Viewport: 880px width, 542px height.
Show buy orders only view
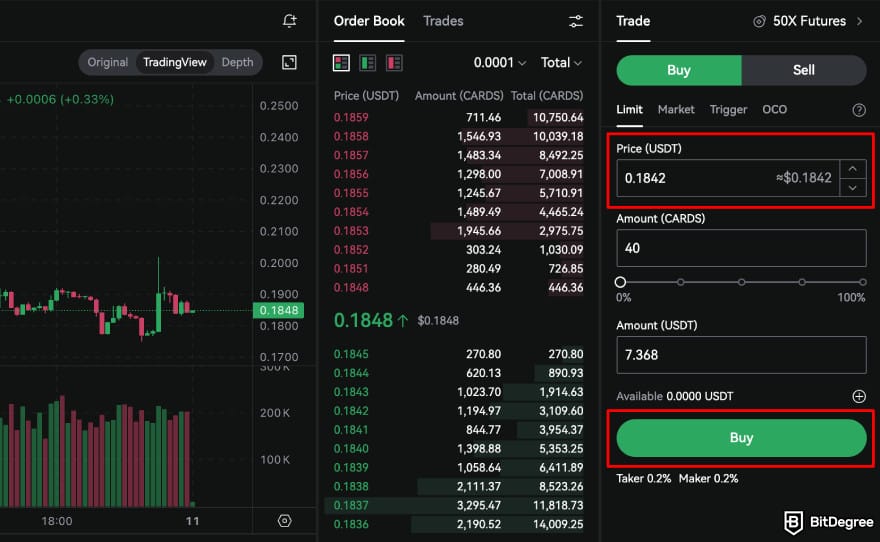coord(368,63)
